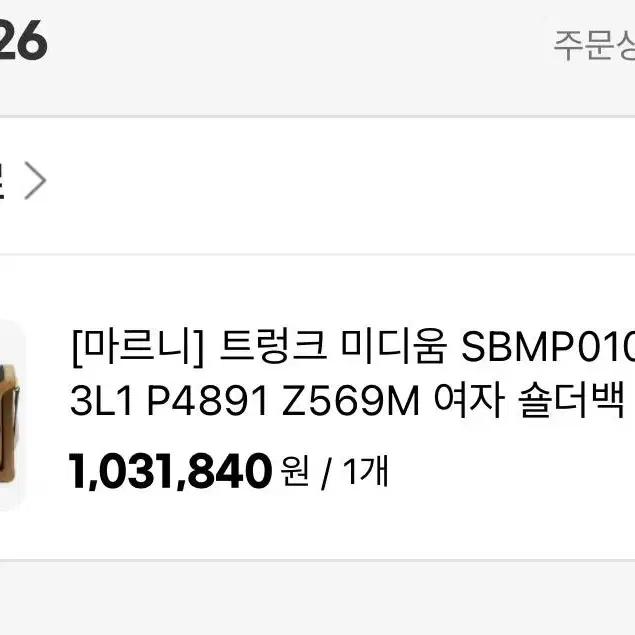Select the 1개 quantity label
The height and width of the screenshot is (635, 635).
(365, 470)
